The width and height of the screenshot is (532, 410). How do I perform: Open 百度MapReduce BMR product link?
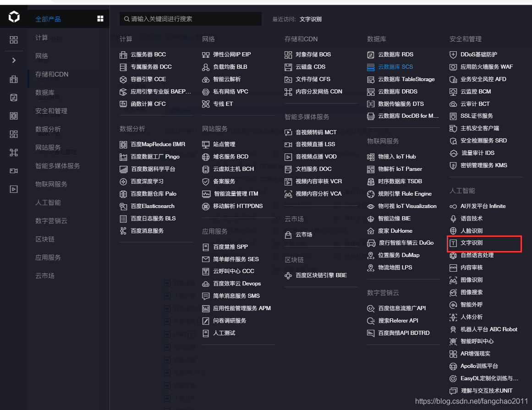158,144
